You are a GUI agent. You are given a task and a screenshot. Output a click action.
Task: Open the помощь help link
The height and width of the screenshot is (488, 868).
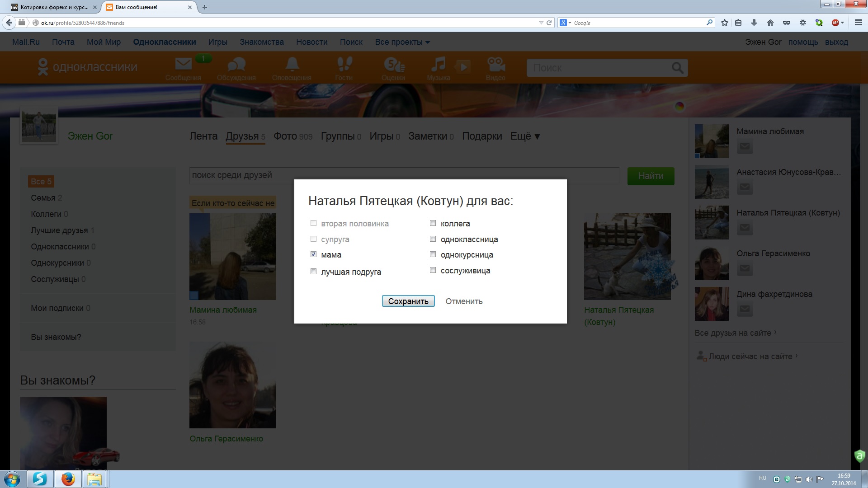803,42
